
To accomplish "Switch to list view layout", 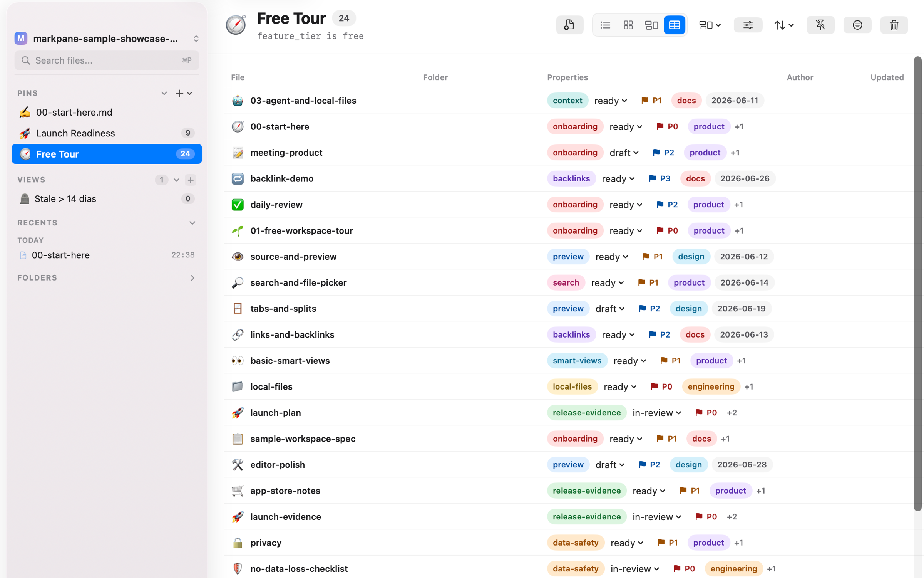I will [x=605, y=25].
